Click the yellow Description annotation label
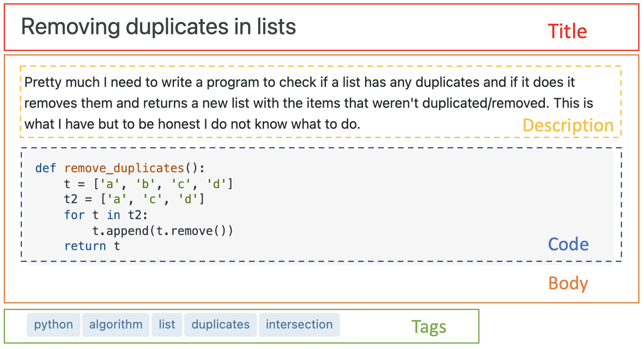Viewport: 644px width, 349px height. [568, 125]
